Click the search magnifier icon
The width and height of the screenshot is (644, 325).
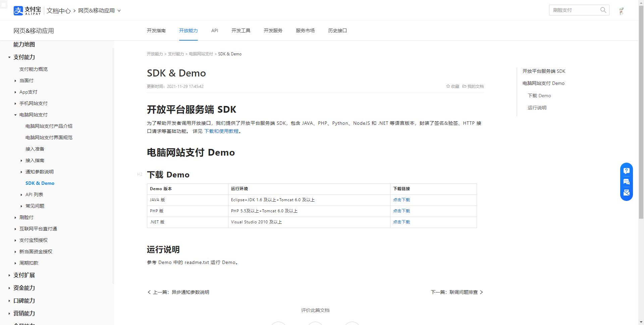pyautogui.click(x=603, y=10)
